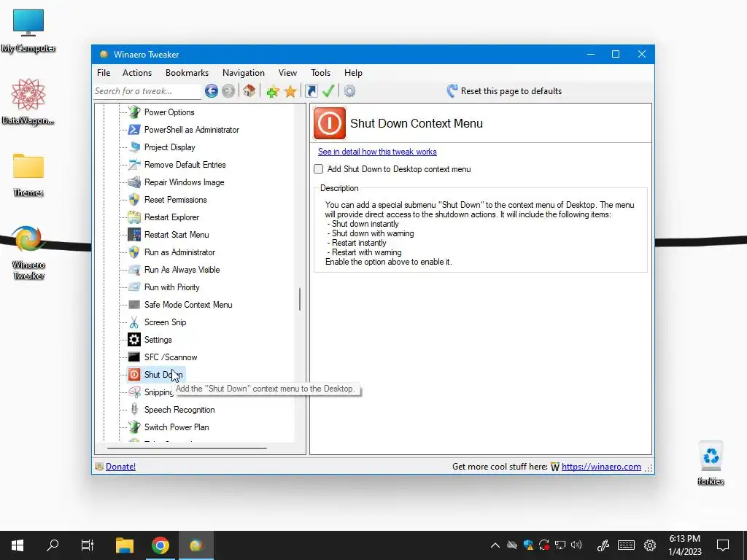The height and width of the screenshot is (560, 747).
Task: Click the settings gear in system tray
Action: click(x=650, y=545)
